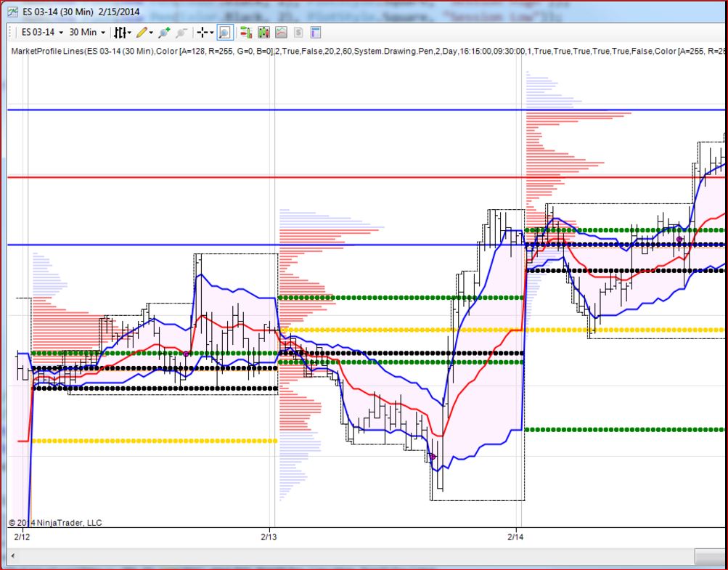The image size is (728, 570).
Task: Expand the chart style dropdown arrow
Action: point(129,33)
